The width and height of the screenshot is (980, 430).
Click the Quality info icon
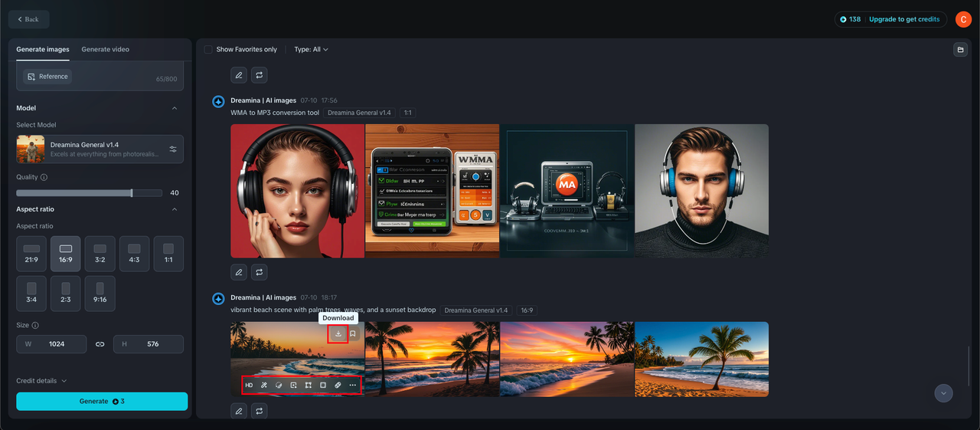pos(44,177)
